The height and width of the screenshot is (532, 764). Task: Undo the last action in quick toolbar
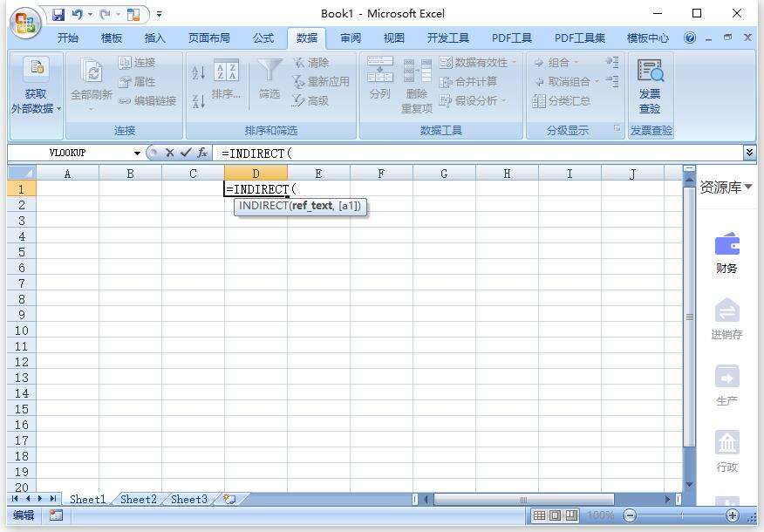pyautogui.click(x=77, y=15)
